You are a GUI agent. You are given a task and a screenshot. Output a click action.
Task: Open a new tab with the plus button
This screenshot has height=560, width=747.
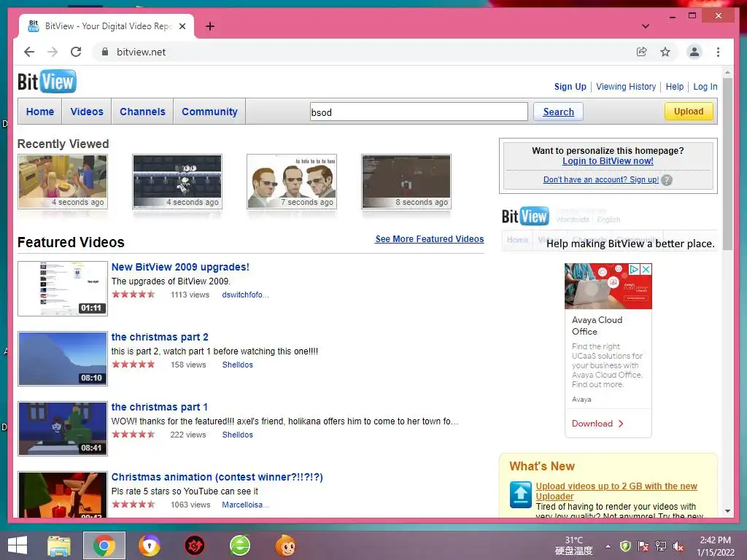pyautogui.click(x=210, y=26)
